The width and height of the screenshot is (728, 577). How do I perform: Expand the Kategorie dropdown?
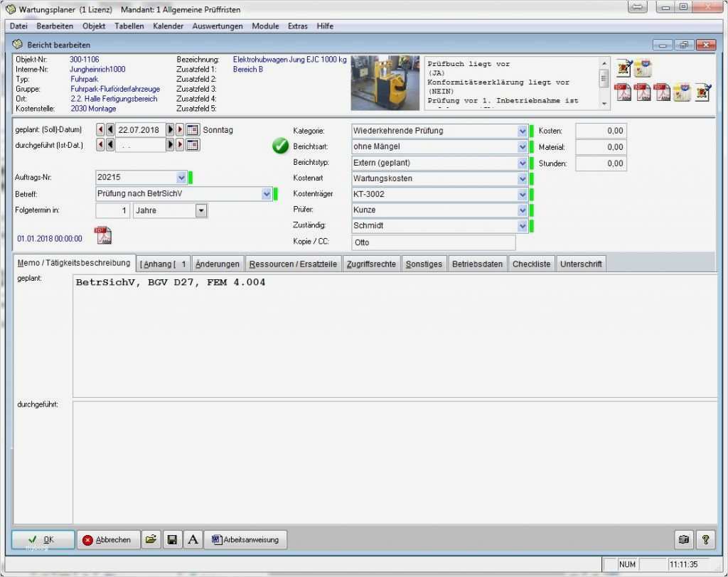pos(522,131)
